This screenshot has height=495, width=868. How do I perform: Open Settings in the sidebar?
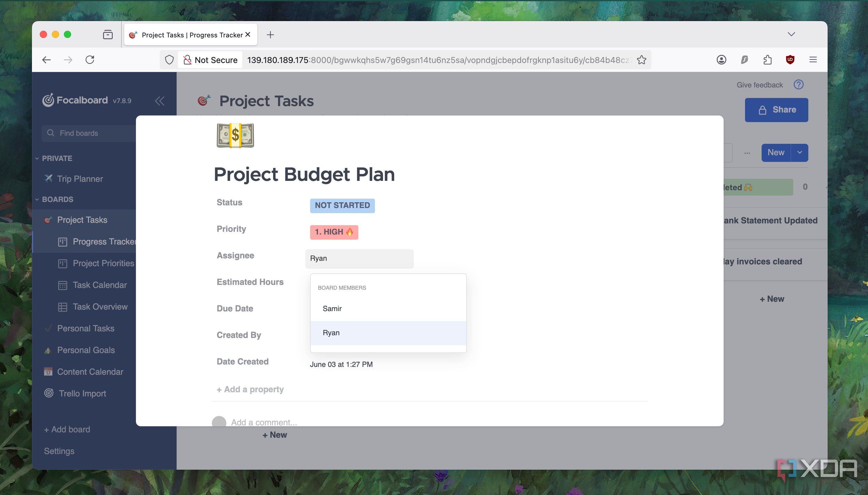pyautogui.click(x=59, y=451)
